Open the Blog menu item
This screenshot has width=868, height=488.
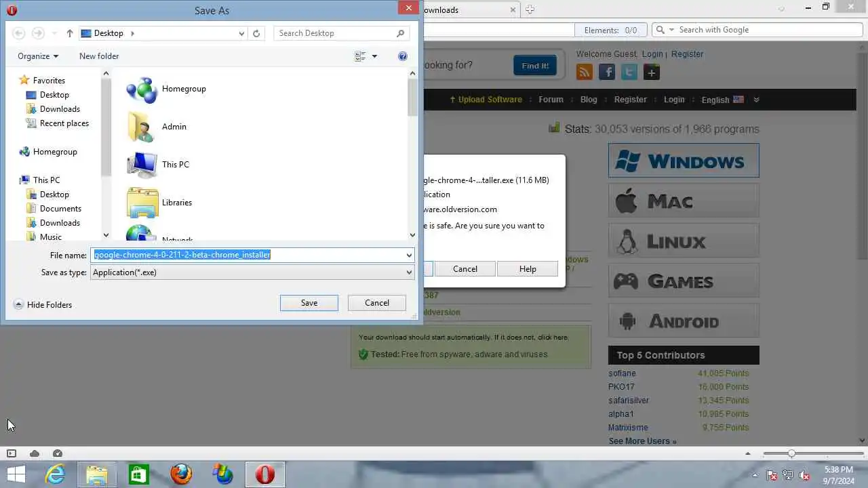(589, 100)
